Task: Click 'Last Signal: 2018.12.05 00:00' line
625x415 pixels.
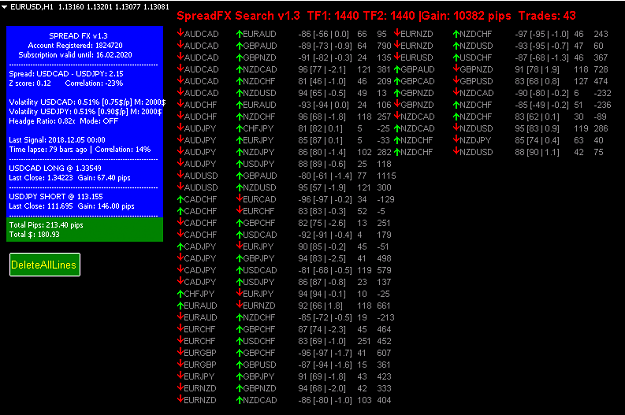Action: click(57, 140)
